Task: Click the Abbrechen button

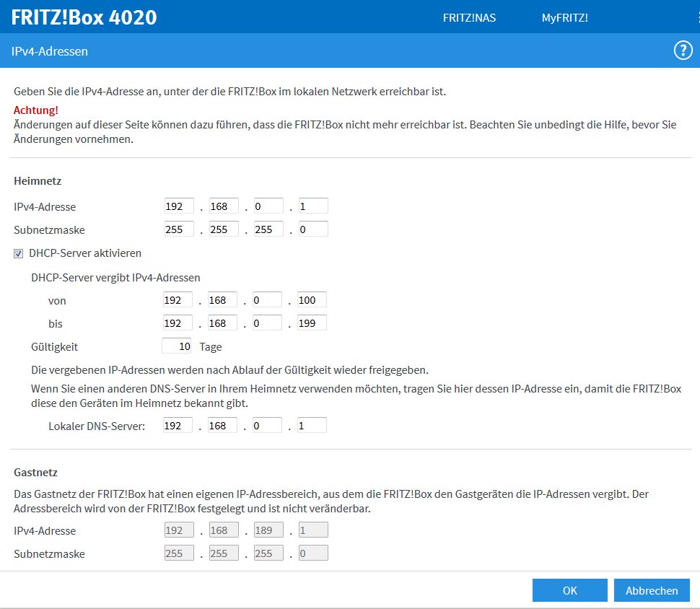Action: (x=652, y=590)
